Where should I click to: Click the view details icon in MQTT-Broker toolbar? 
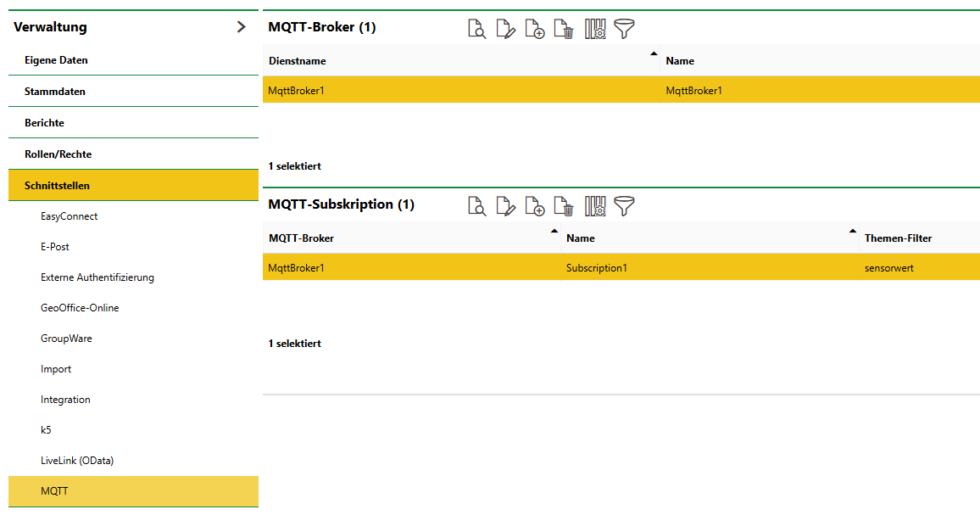(477, 29)
